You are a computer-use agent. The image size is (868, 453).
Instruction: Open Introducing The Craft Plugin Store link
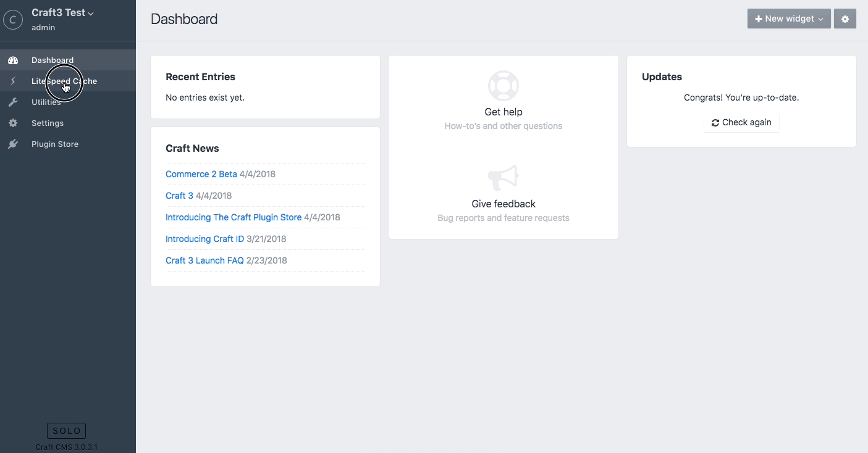click(234, 217)
